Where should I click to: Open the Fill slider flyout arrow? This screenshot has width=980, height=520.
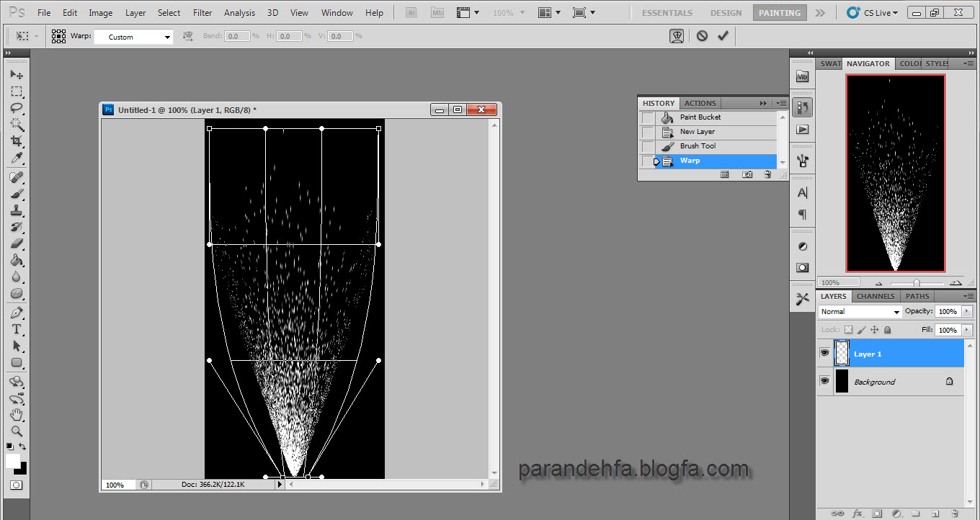point(966,330)
